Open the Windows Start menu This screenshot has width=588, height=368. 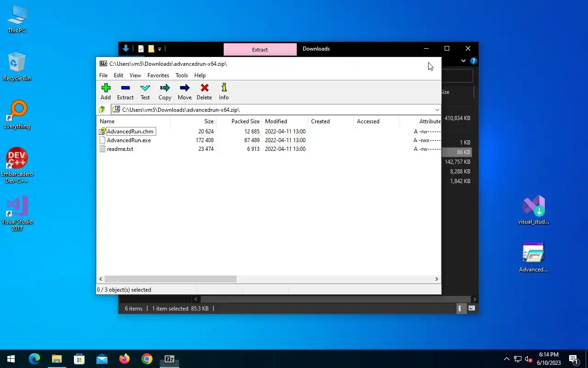point(11,359)
